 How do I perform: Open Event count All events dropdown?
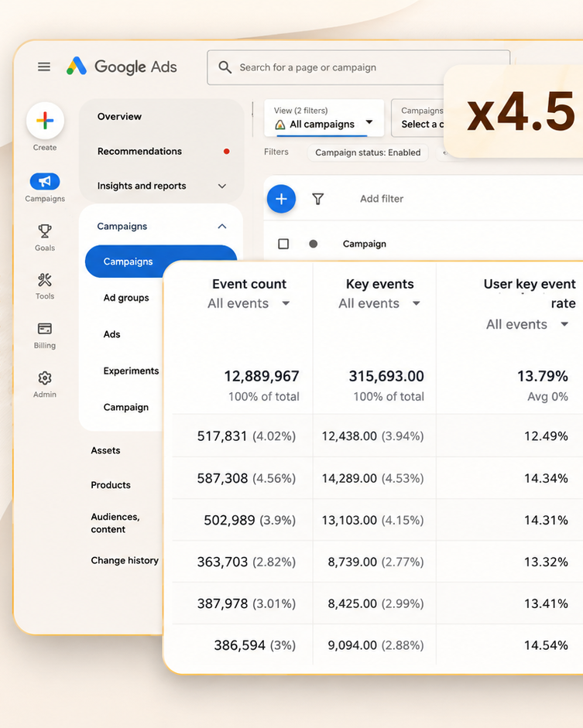pos(249,303)
